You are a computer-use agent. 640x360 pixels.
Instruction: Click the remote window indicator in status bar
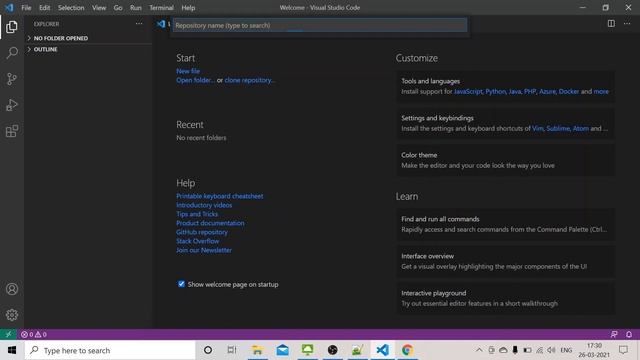[8, 334]
